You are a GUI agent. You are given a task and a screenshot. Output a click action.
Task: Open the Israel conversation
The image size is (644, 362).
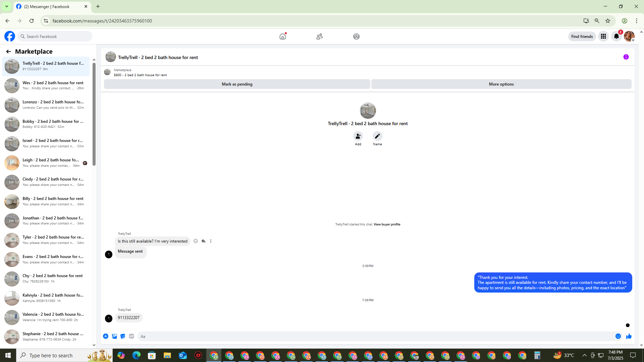tap(46, 143)
